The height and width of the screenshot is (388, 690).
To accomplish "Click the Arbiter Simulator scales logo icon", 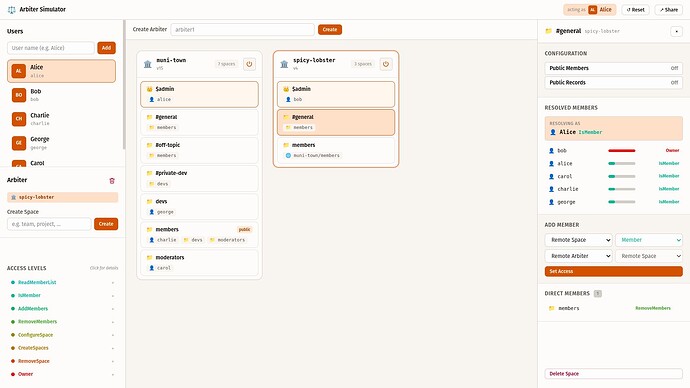I will point(11,9).
